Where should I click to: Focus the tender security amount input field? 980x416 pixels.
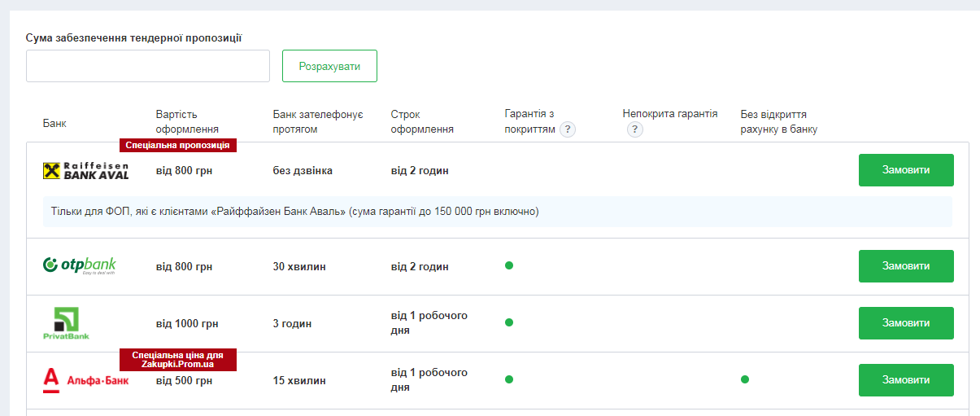pyautogui.click(x=148, y=66)
